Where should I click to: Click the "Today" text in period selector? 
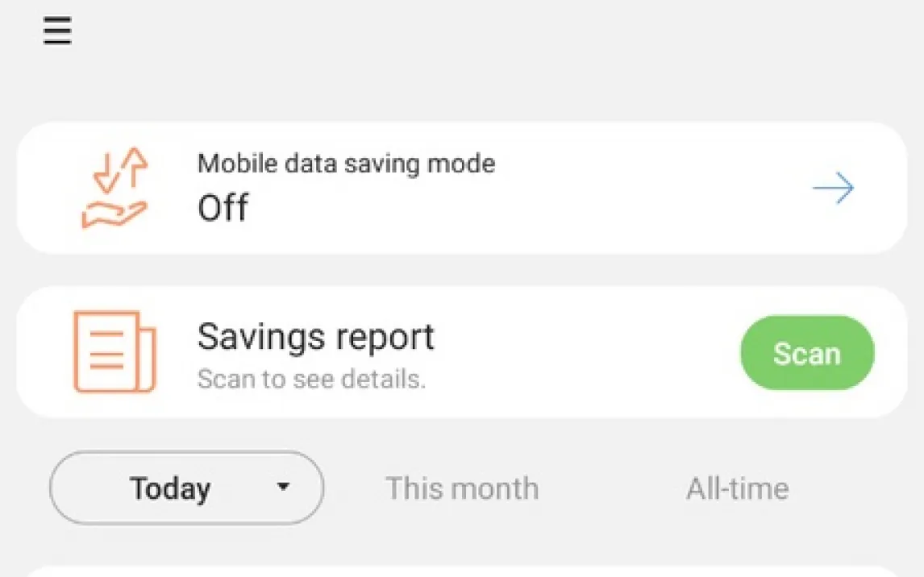pyautogui.click(x=170, y=488)
